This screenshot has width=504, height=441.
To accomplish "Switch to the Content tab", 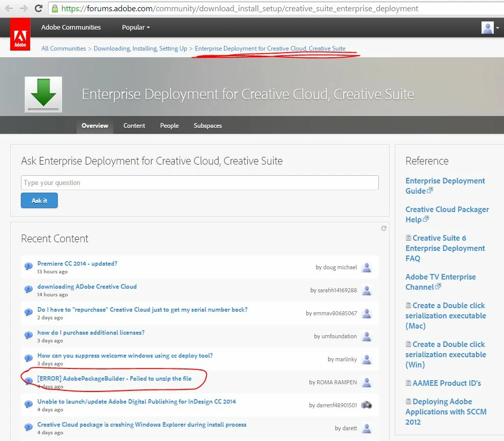I will click(134, 125).
